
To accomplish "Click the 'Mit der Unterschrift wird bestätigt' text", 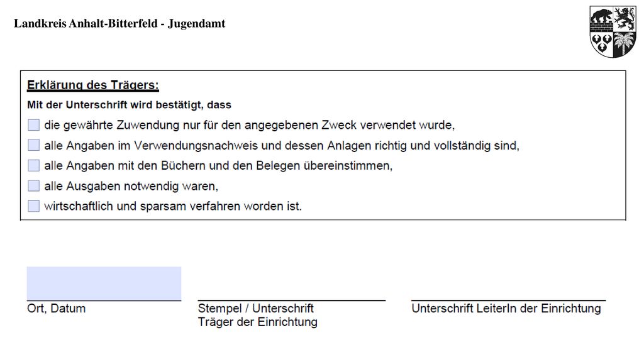I will 129,105.
